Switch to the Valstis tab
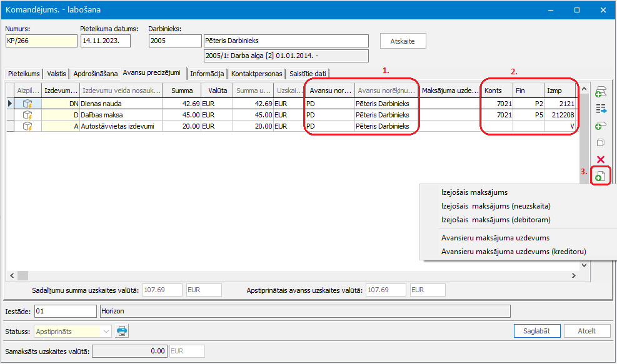The height and width of the screenshot is (364, 617). pyautogui.click(x=56, y=74)
